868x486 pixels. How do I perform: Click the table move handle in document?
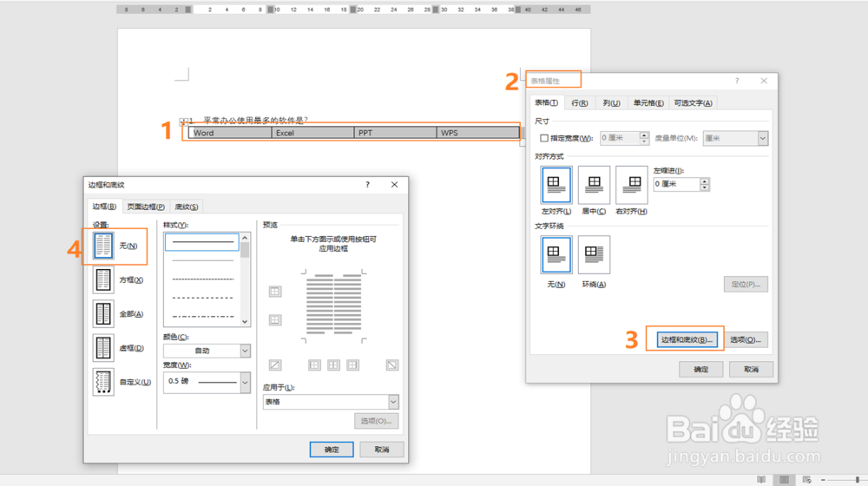pyautogui.click(x=183, y=121)
